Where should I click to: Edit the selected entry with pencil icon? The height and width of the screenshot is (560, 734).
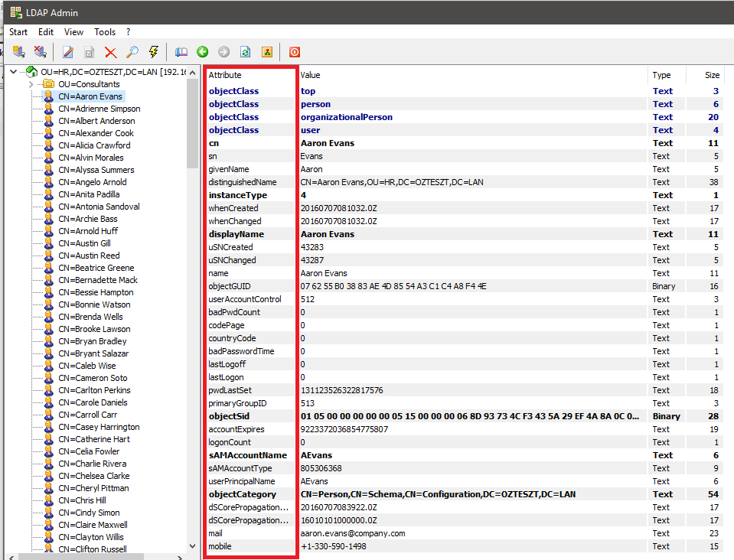[x=67, y=51]
